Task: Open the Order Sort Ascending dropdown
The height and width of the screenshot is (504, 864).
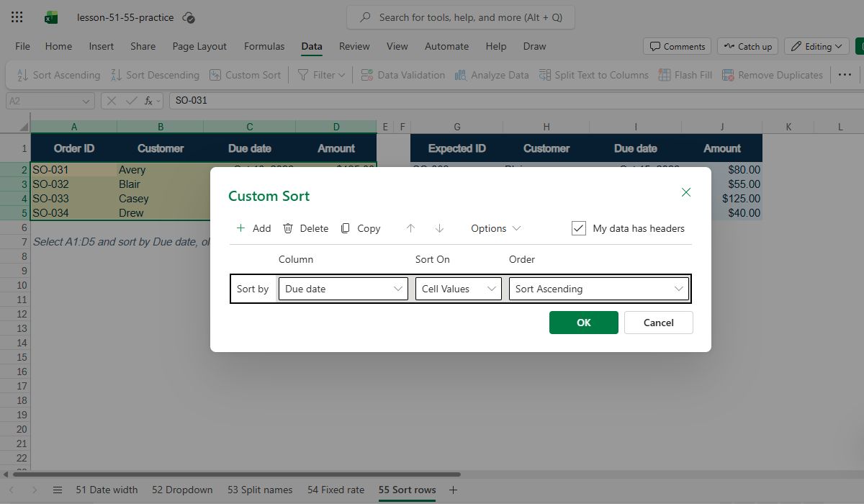Action: pos(599,289)
